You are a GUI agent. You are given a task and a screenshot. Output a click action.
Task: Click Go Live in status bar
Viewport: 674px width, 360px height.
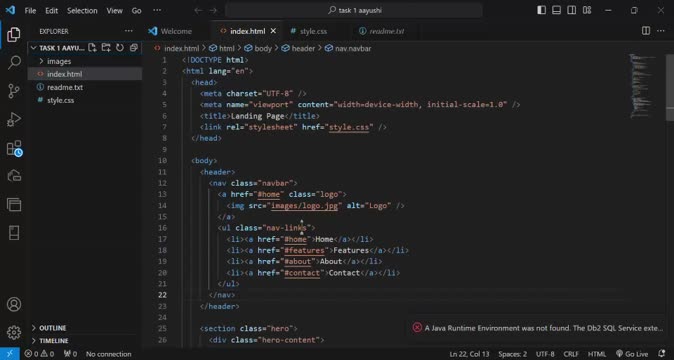[x=632, y=354]
